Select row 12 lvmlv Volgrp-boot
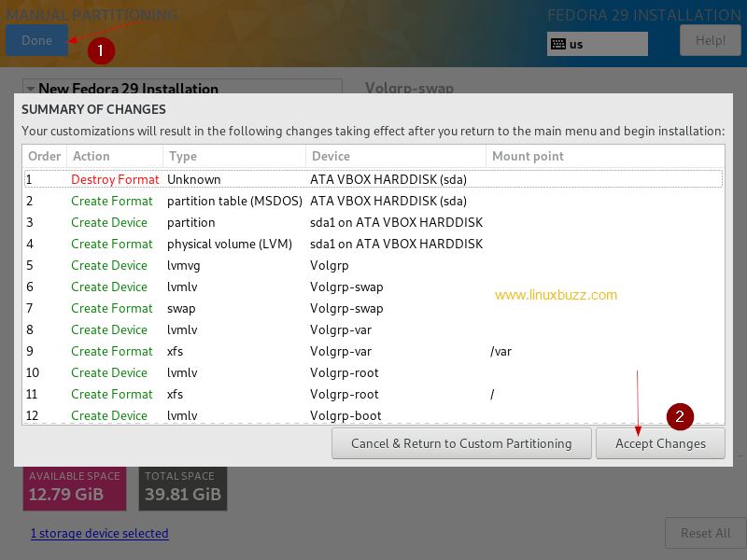Image resolution: width=747 pixels, height=560 pixels. click(x=373, y=414)
